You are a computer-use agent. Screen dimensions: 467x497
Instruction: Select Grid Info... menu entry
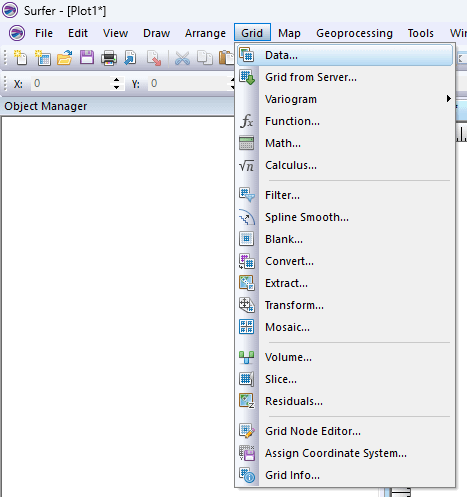click(345, 475)
